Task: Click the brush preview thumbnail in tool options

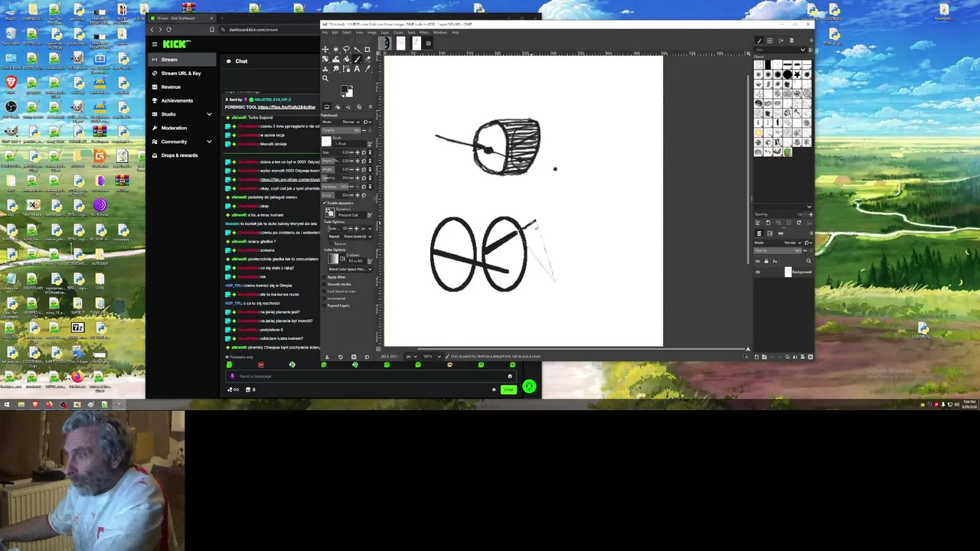Action: [x=326, y=141]
